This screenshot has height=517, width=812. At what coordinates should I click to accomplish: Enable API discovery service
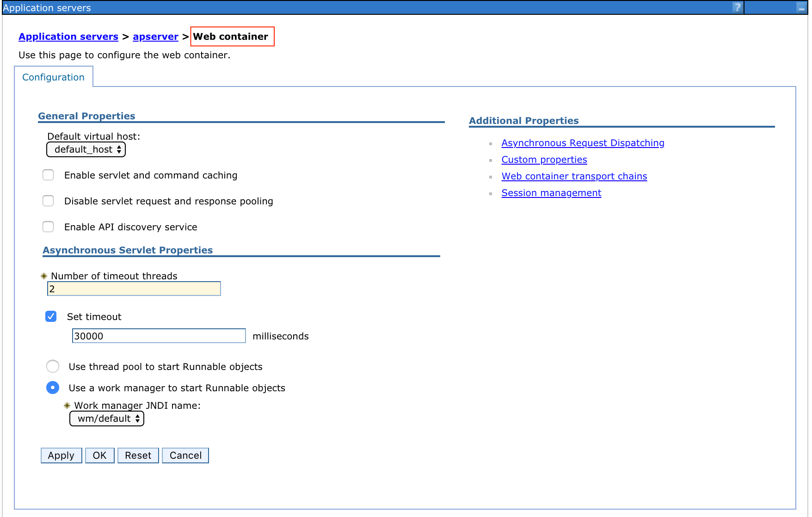[x=48, y=227]
